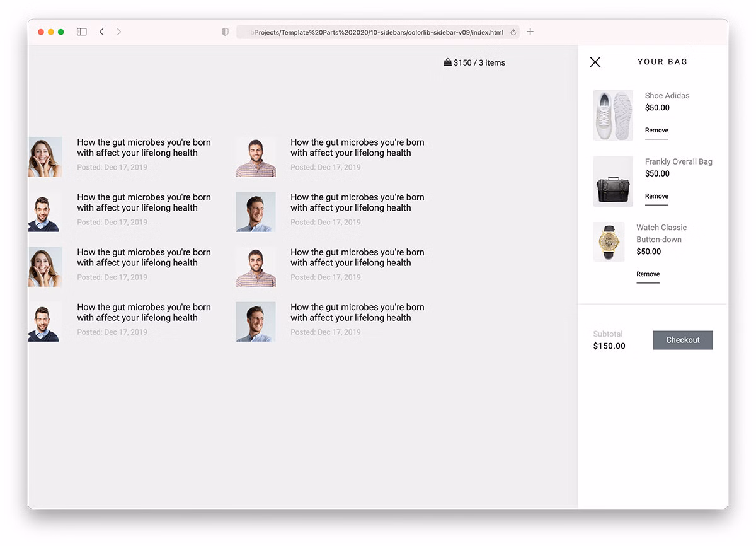Click the macOS green fullscreen window button
The height and width of the screenshot is (546, 756).
[61, 32]
